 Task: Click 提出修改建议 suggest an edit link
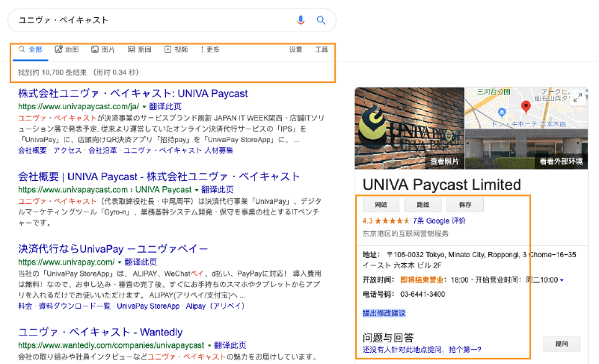(x=384, y=313)
